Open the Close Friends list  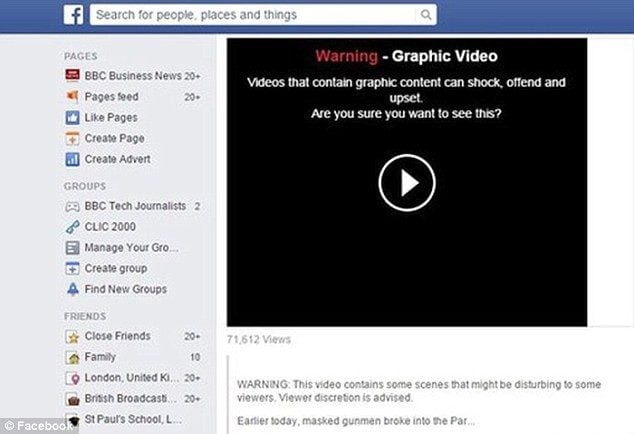pyautogui.click(x=117, y=337)
